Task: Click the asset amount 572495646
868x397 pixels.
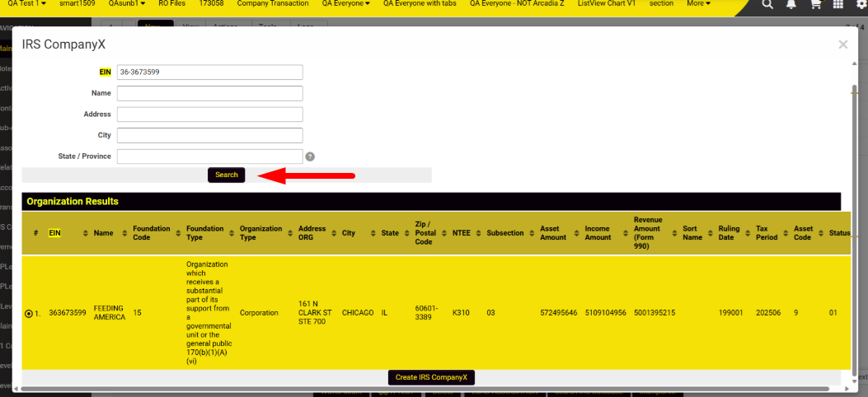Action: [559, 313]
